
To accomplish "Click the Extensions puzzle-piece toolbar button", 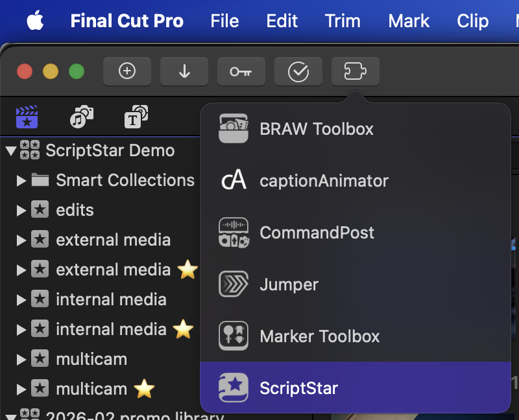I will tap(355, 71).
